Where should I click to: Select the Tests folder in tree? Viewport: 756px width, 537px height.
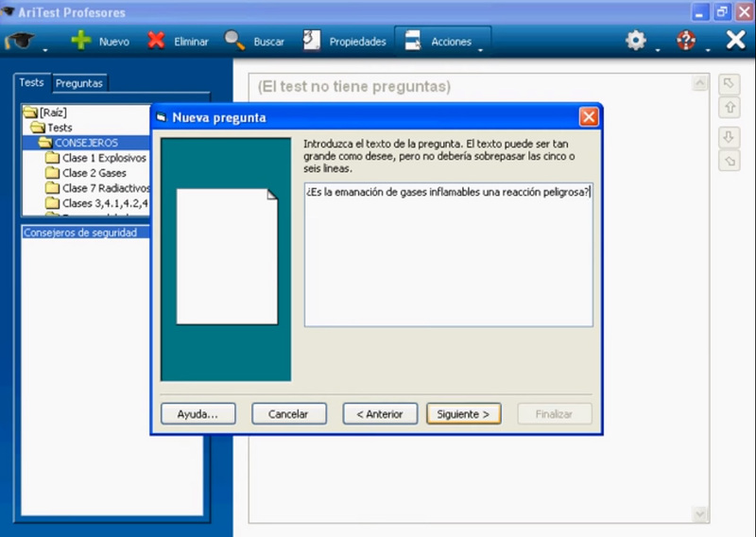52,128
